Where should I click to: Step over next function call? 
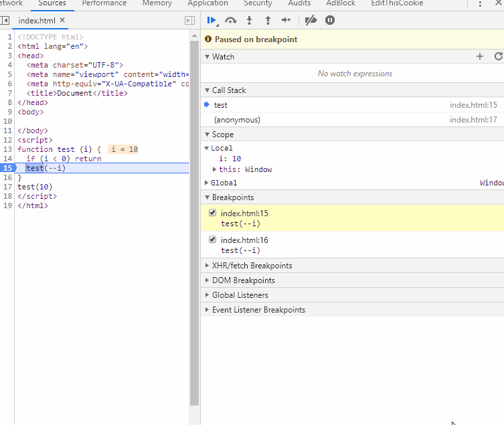point(231,21)
